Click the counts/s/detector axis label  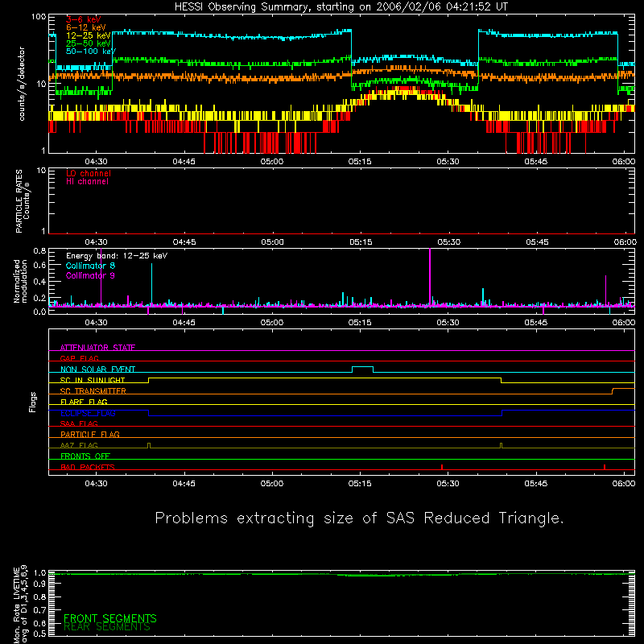pos(22,84)
